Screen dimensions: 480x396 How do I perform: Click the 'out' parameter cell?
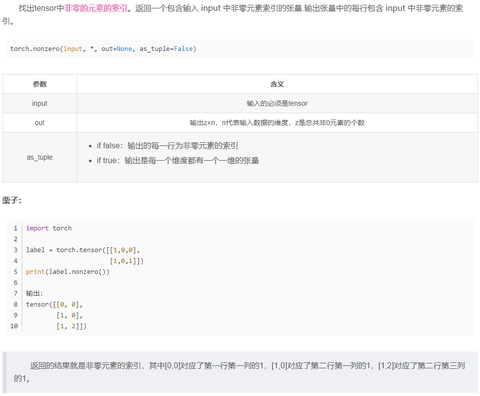click(40, 123)
